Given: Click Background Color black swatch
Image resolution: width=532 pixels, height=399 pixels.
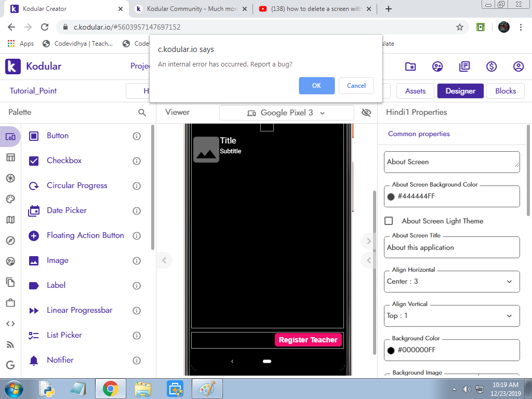Looking at the screenshot, I should [x=391, y=350].
